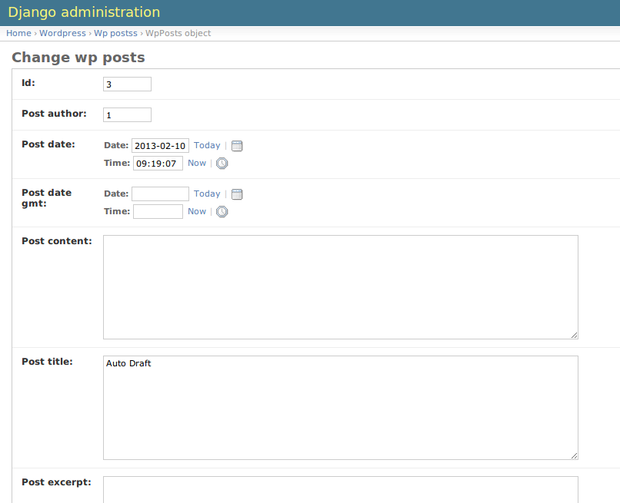Viewport: 620px width, 503px height.
Task: Click the empty Post date gmt Date field
Action: coord(160,194)
